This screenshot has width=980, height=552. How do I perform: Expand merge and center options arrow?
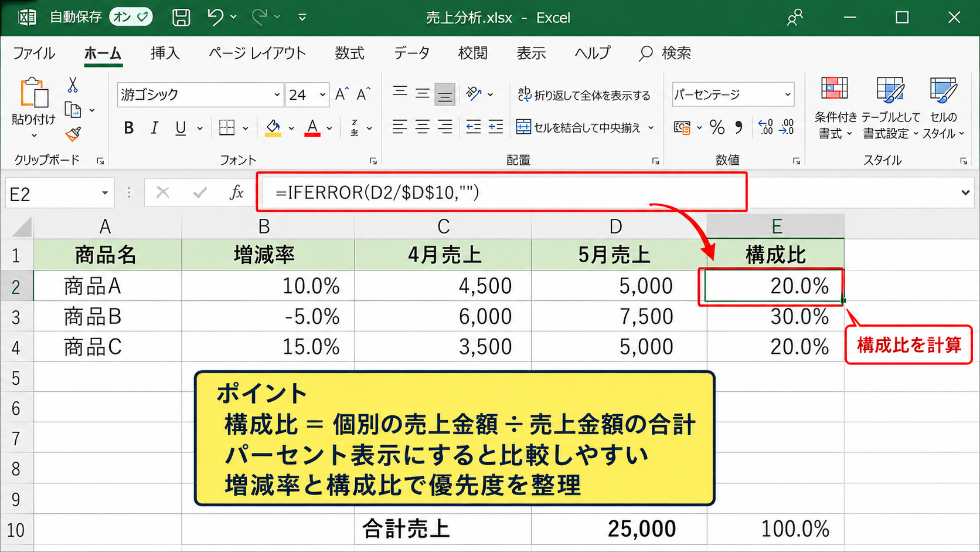[x=651, y=127]
